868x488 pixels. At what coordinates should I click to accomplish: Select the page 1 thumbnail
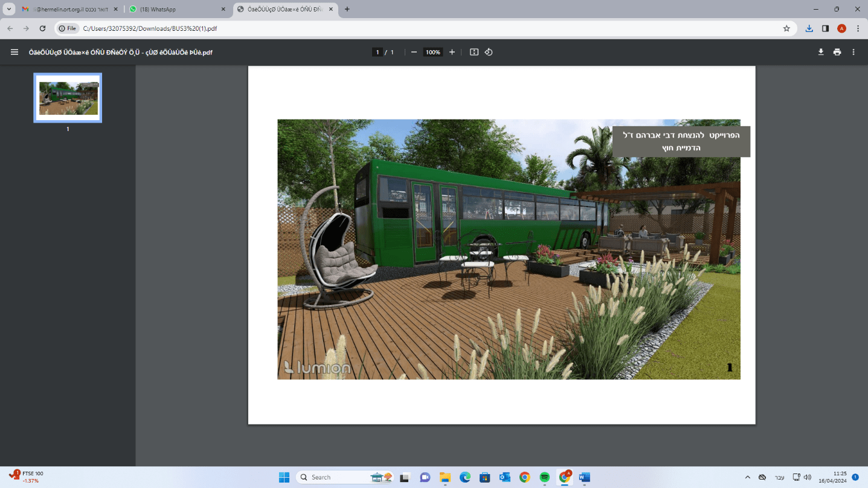point(68,98)
